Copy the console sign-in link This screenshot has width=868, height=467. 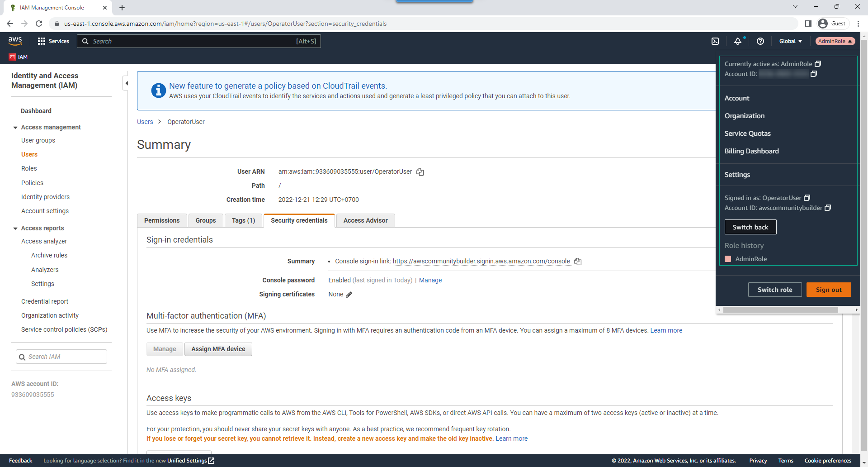[578, 262]
